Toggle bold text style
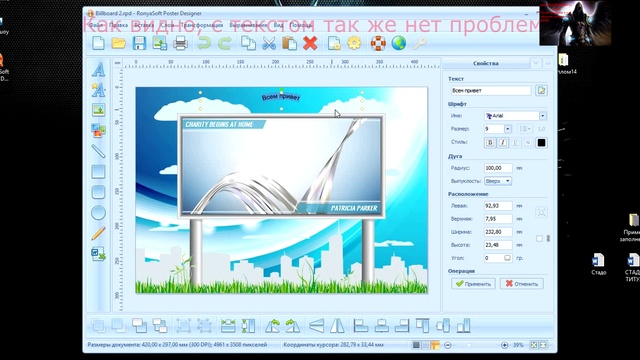This screenshot has height=360, width=640. coord(490,142)
